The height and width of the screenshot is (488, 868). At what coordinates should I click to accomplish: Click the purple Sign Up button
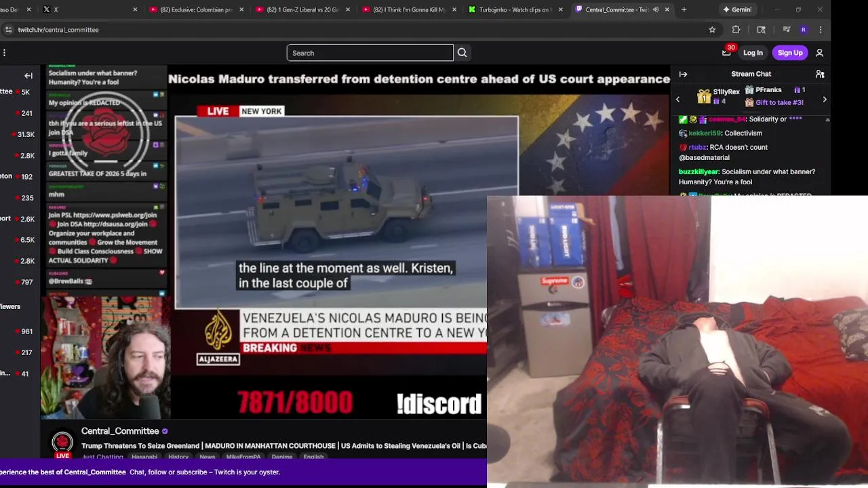[x=790, y=53]
